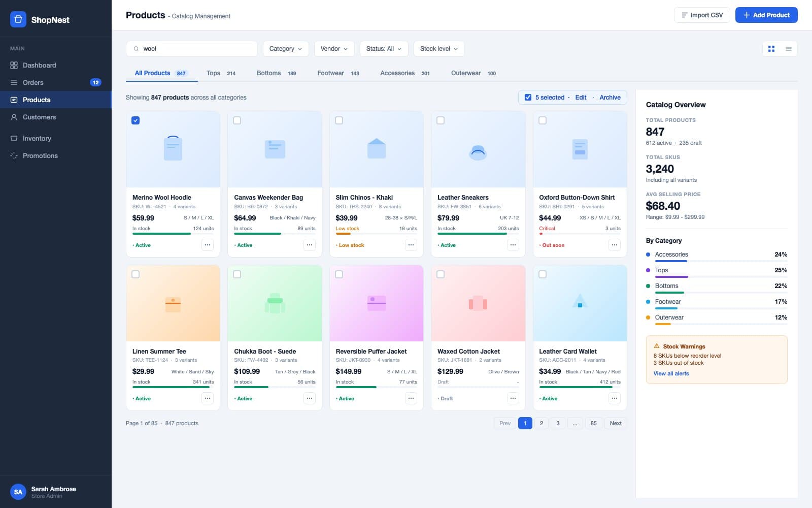
Task: Toggle the 5 selected bulk checkbox
Action: coord(528,98)
